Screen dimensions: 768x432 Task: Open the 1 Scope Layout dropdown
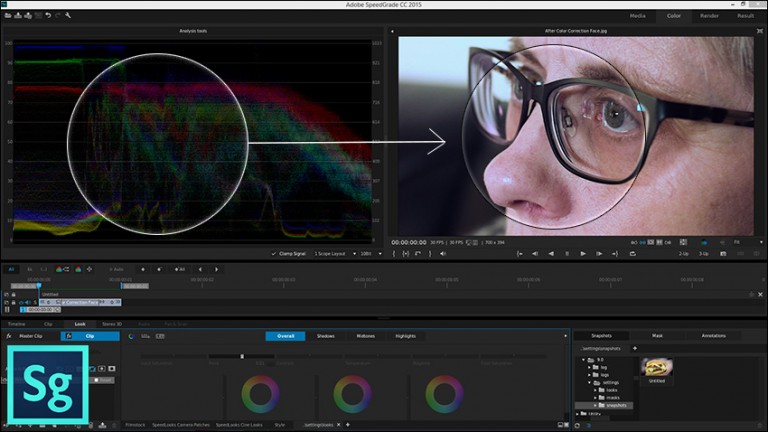(x=335, y=254)
